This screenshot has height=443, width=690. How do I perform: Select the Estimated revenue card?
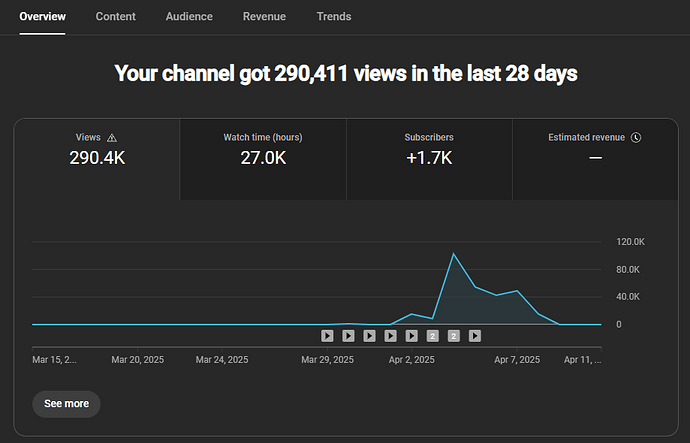click(595, 159)
